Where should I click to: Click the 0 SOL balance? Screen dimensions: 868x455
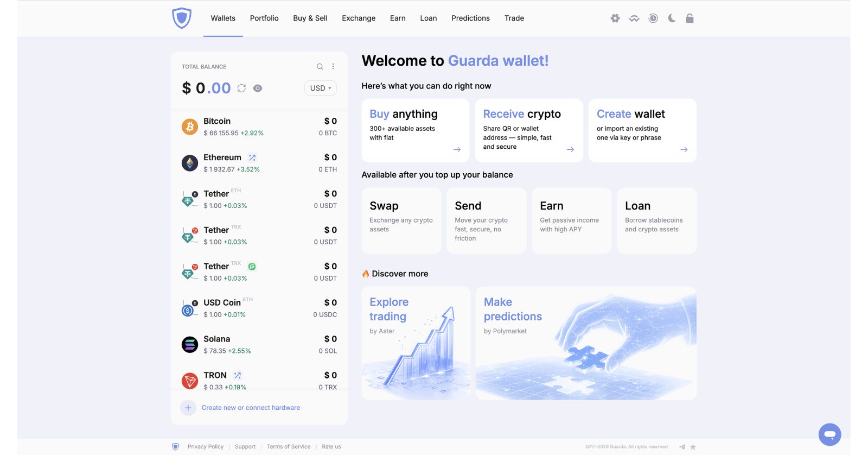(328, 351)
